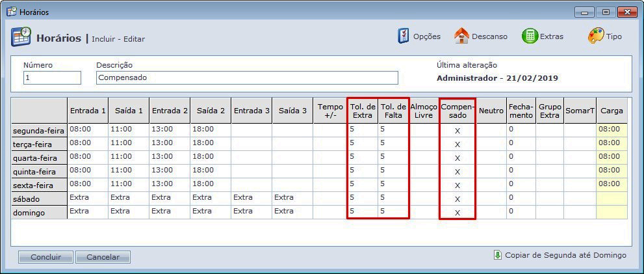The height and width of the screenshot is (274, 644).
Task: Click the Tipo palette icon
Action: click(x=595, y=36)
